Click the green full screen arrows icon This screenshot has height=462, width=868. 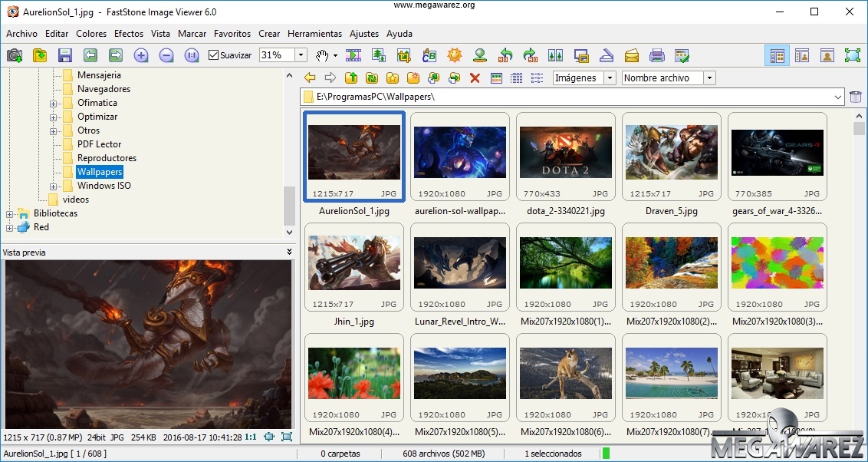click(853, 55)
